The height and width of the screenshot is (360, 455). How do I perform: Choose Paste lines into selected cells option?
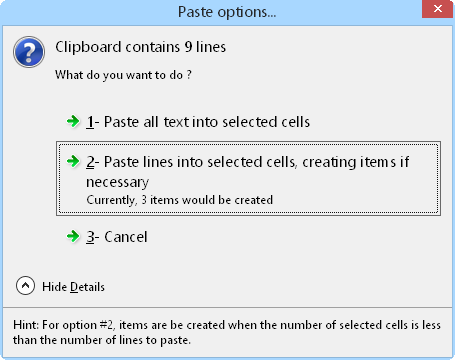tap(248, 178)
